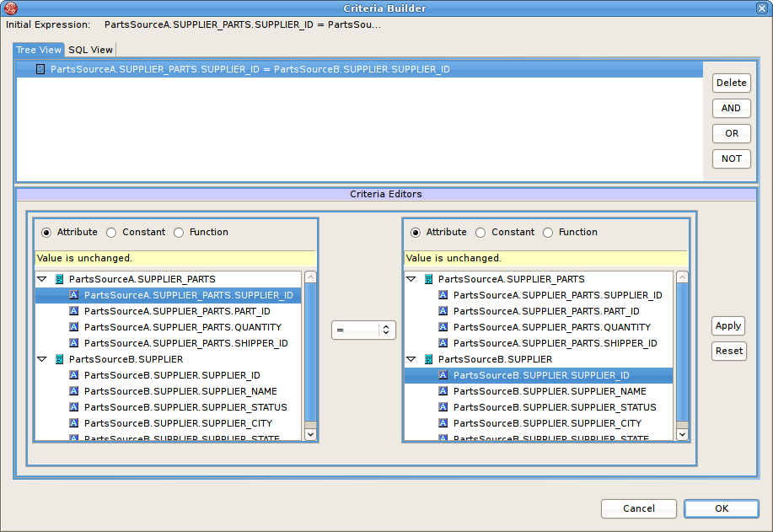Click the Apply button
Screen dimensions: 773x532
pos(727,326)
